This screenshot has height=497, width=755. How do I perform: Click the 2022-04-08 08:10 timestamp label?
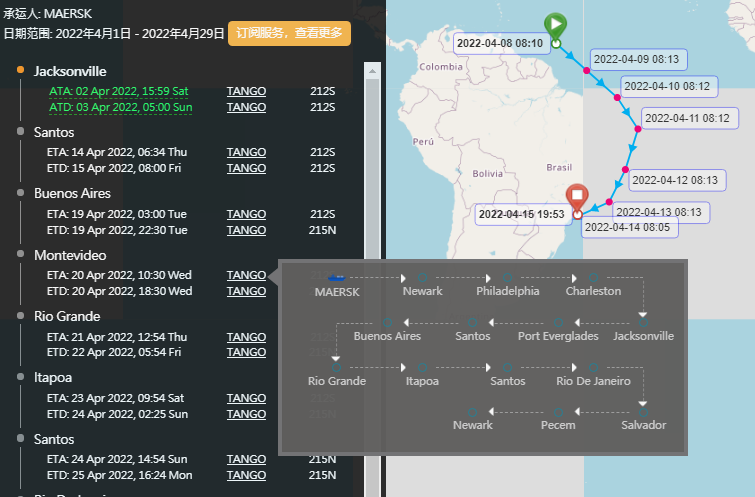(x=499, y=43)
